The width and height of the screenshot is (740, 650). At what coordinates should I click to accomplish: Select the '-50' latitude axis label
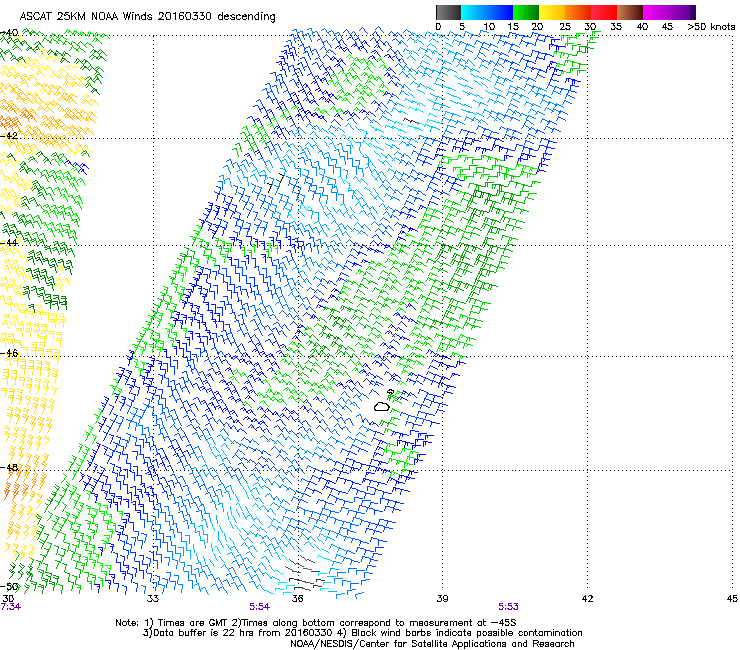click(9, 587)
